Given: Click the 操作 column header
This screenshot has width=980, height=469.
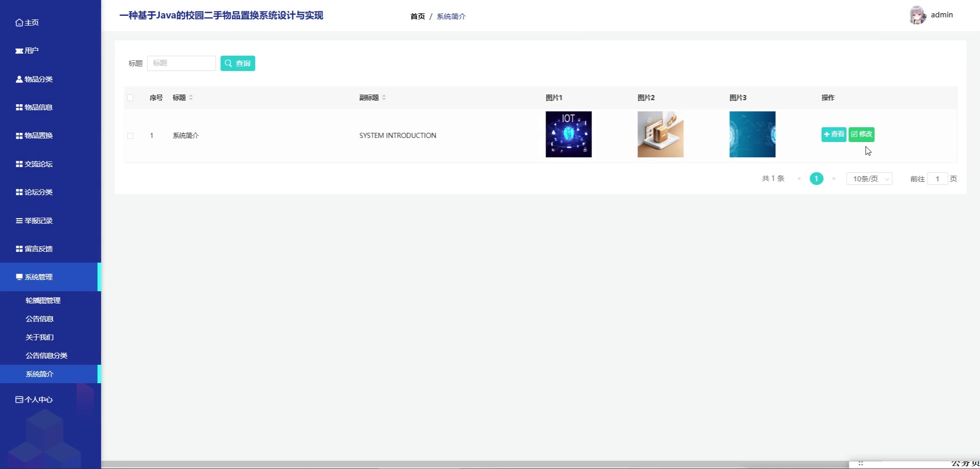Looking at the screenshot, I should click(828, 98).
